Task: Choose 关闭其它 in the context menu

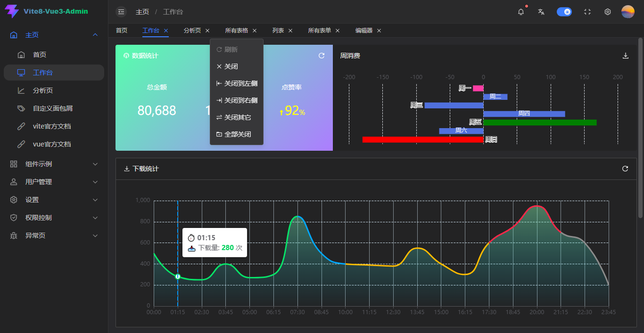Action: coord(237,117)
